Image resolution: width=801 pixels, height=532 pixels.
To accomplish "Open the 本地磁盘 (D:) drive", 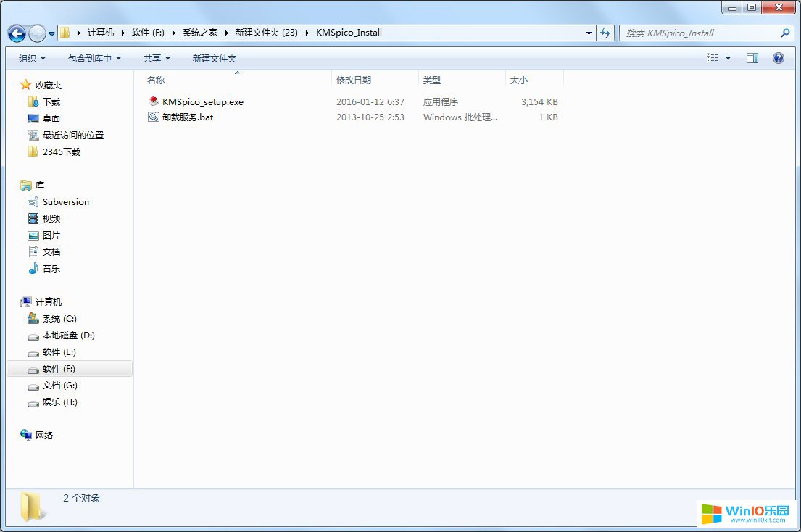I will (68, 336).
